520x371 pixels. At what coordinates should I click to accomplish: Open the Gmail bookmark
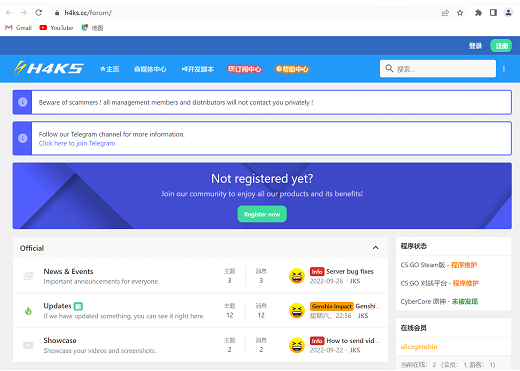(x=18, y=28)
